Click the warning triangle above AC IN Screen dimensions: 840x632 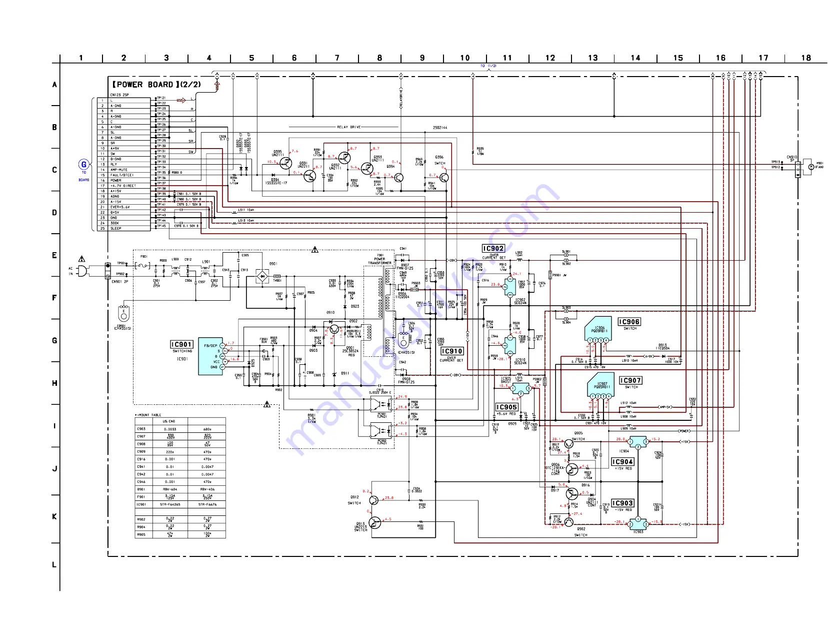point(81,259)
